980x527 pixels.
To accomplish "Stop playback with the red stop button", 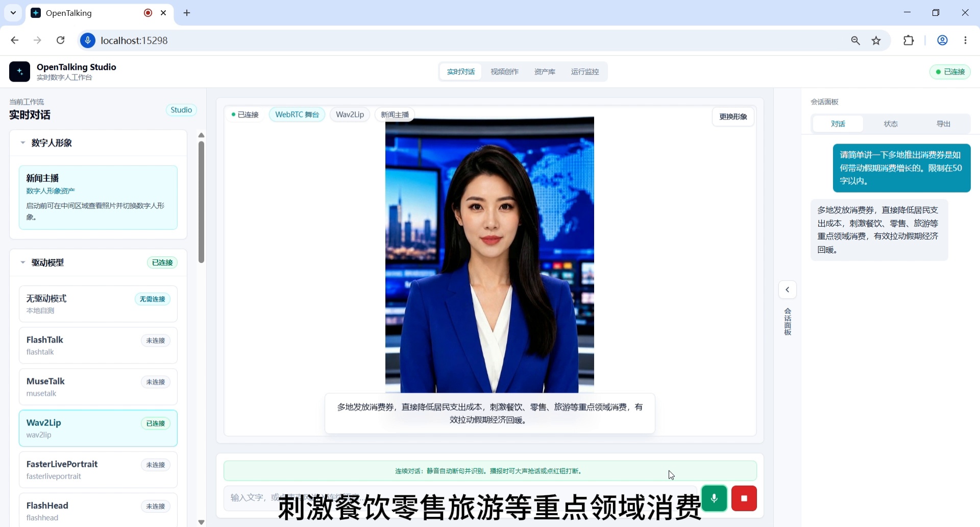I will tap(744, 498).
